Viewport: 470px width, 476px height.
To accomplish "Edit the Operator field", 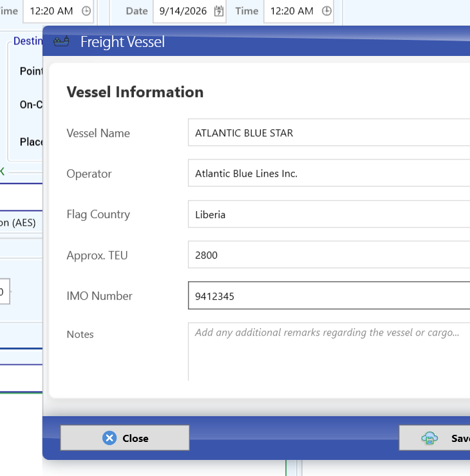I will 329,173.
